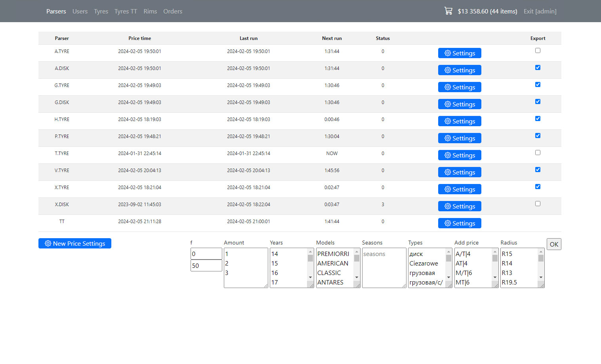Disable Export for V.TYRE parser

(x=538, y=169)
